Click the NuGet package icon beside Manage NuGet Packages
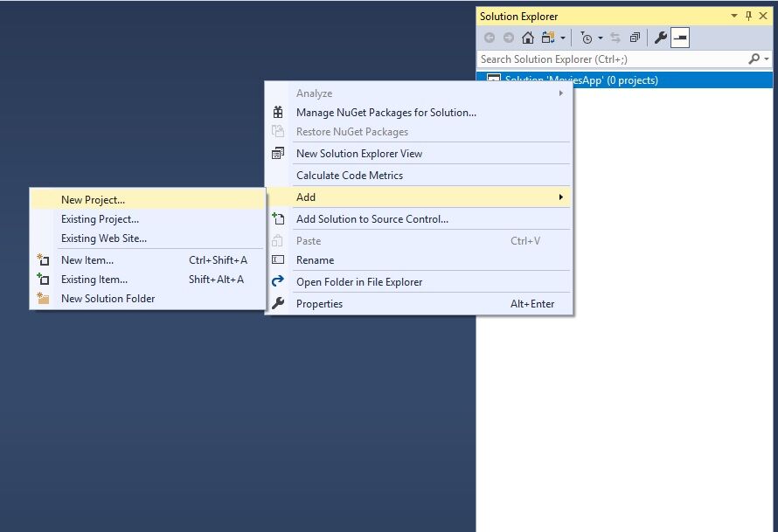The image size is (778, 532). pyautogui.click(x=278, y=113)
